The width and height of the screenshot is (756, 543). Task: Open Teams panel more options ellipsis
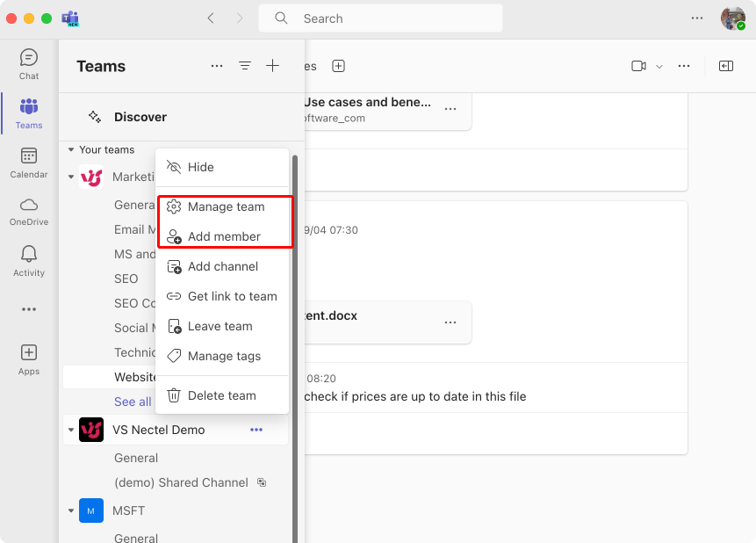coord(217,66)
